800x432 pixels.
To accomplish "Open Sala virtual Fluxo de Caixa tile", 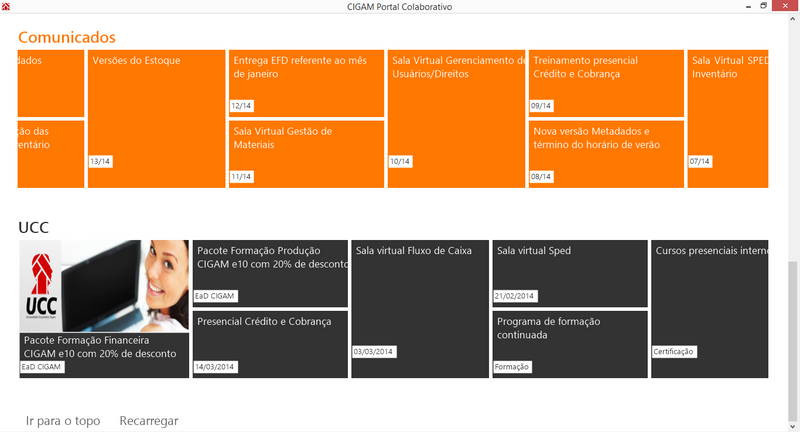I will tap(420, 308).
